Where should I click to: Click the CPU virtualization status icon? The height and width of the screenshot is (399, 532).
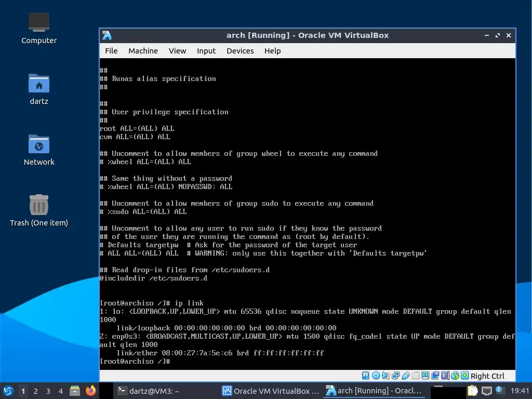tap(445, 376)
